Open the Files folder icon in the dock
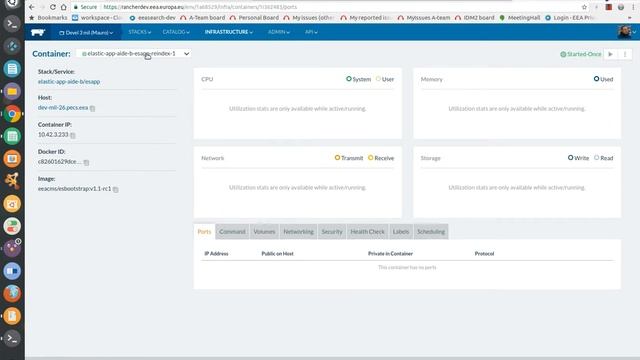 (x=12, y=91)
